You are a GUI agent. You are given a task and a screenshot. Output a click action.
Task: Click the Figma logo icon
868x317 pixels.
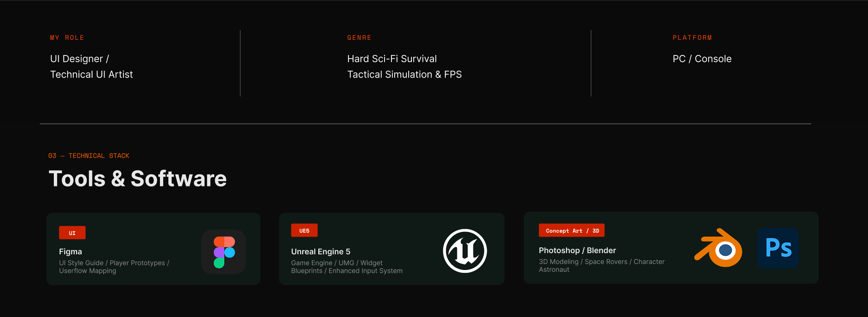pyautogui.click(x=224, y=252)
